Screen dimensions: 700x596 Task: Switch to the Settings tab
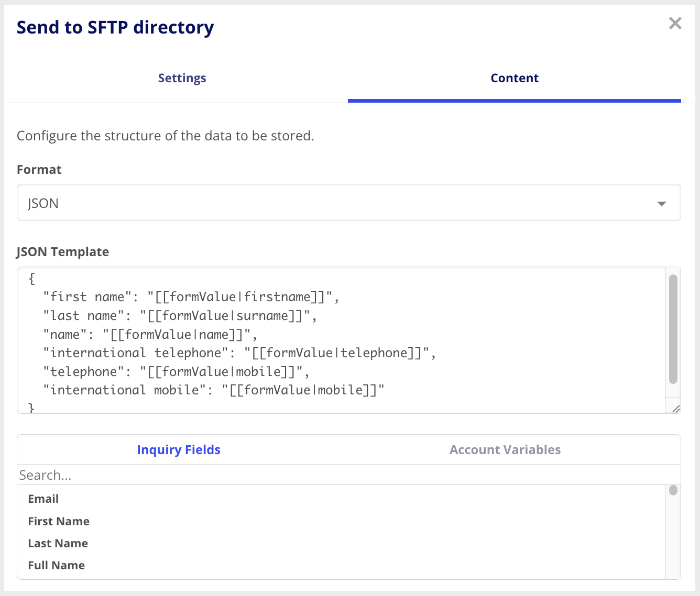182,78
